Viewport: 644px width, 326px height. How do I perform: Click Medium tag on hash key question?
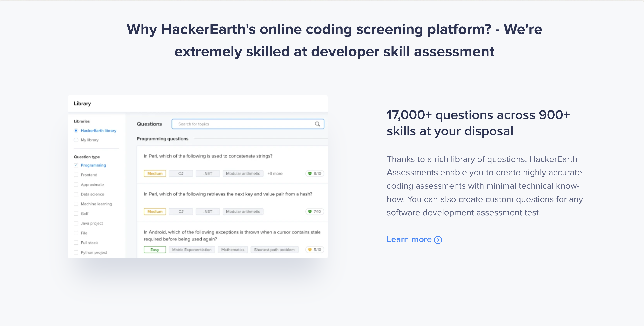155,211
